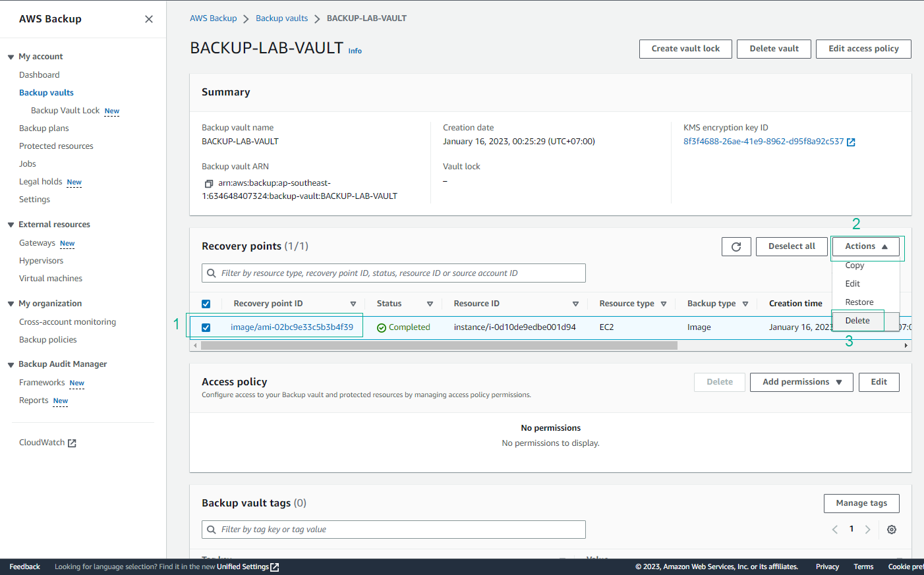
Task: Sort by Status column
Action: pos(430,304)
